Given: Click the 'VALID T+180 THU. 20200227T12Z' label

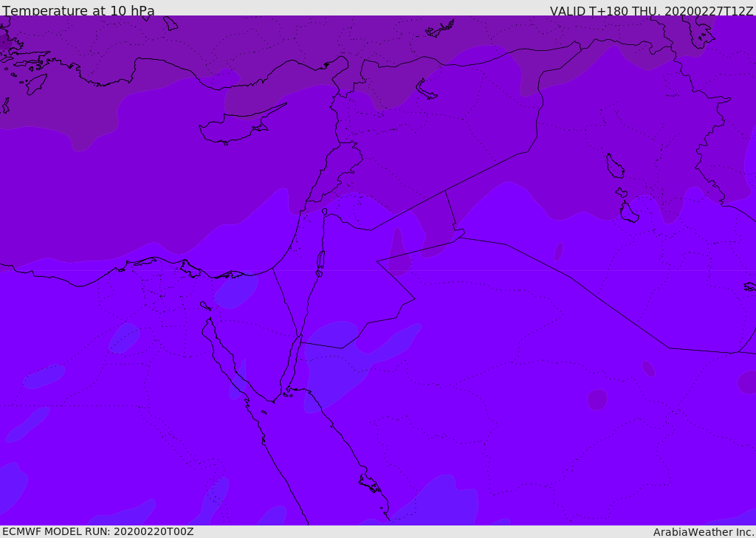Looking at the screenshot, I should point(651,11).
